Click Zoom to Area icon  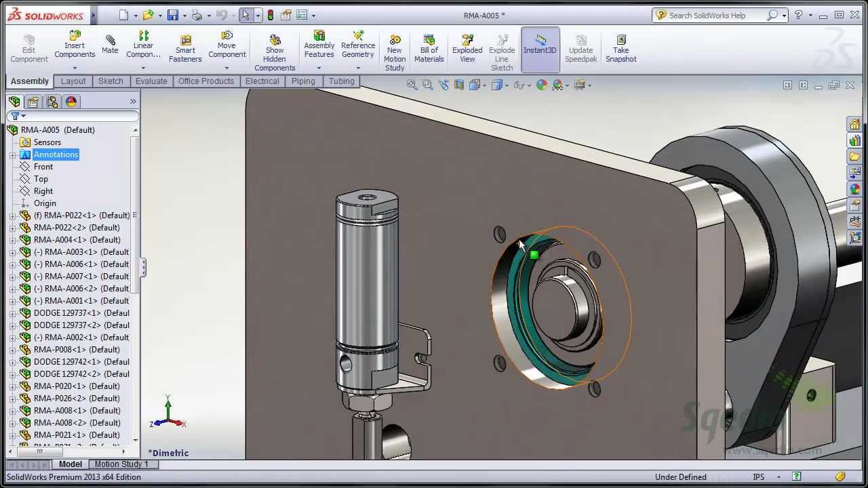click(x=428, y=85)
